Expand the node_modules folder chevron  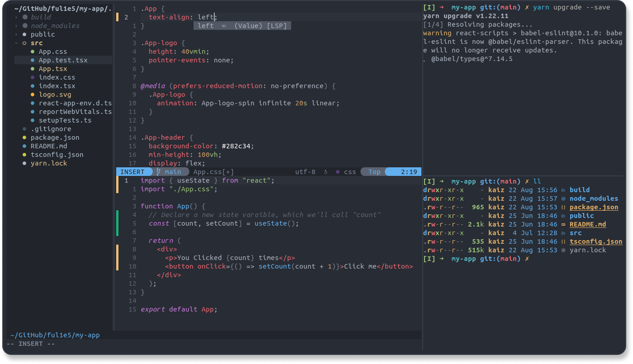point(16,26)
